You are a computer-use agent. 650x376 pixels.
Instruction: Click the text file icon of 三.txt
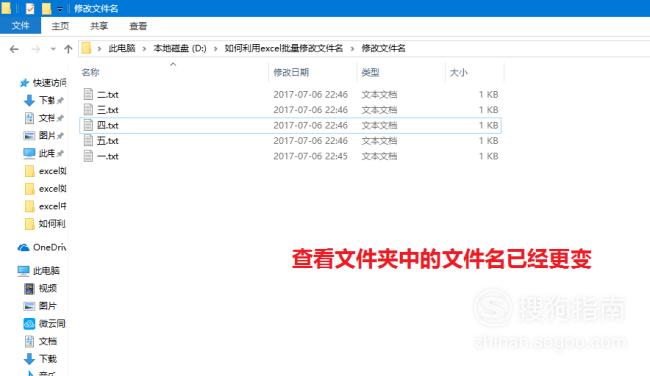88,109
